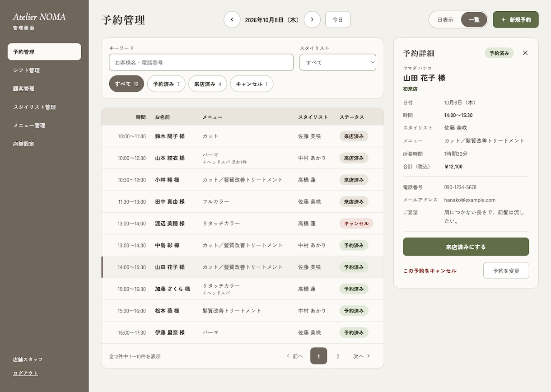This screenshot has height=392, width=551.
Task: Open the スタイリスト dropdown
Action: [x=338, y=62]
